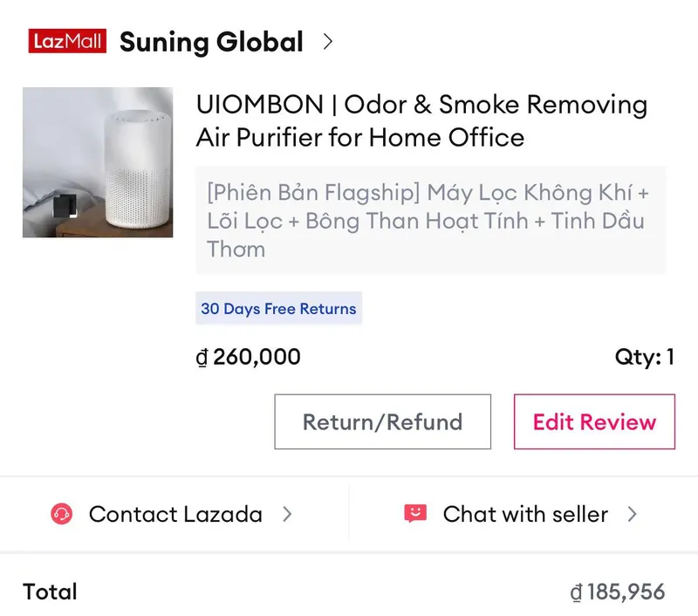
Task: Click the Qty: 1 quantity label
Action: point(645,357)
